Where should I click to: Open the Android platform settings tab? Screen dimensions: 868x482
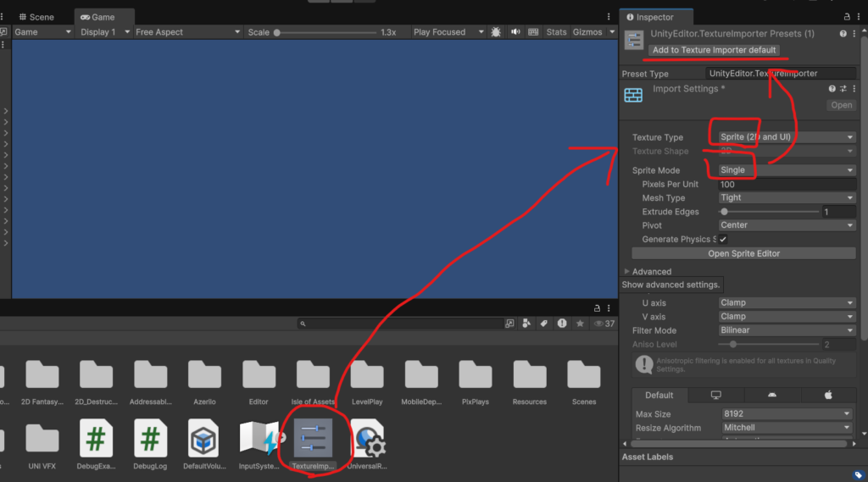pos(771,395)
